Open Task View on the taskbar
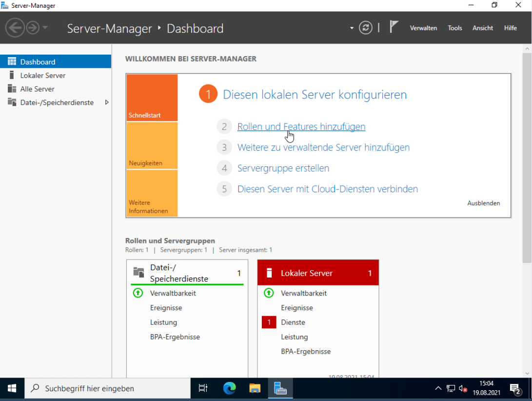Viewport: 532px width, 401px height. 203,388
